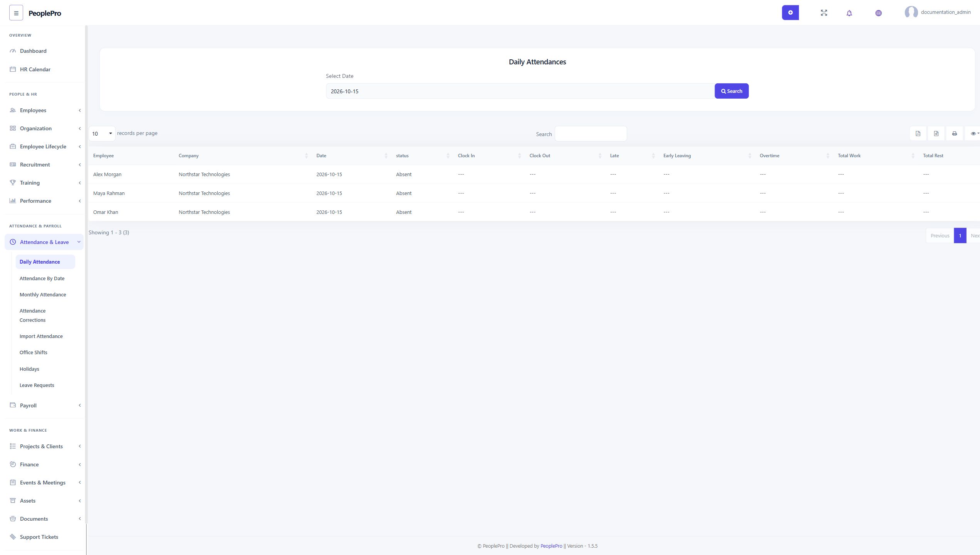
Task: Expand Projects & Clients menu
Action: (x=44, y=446)
